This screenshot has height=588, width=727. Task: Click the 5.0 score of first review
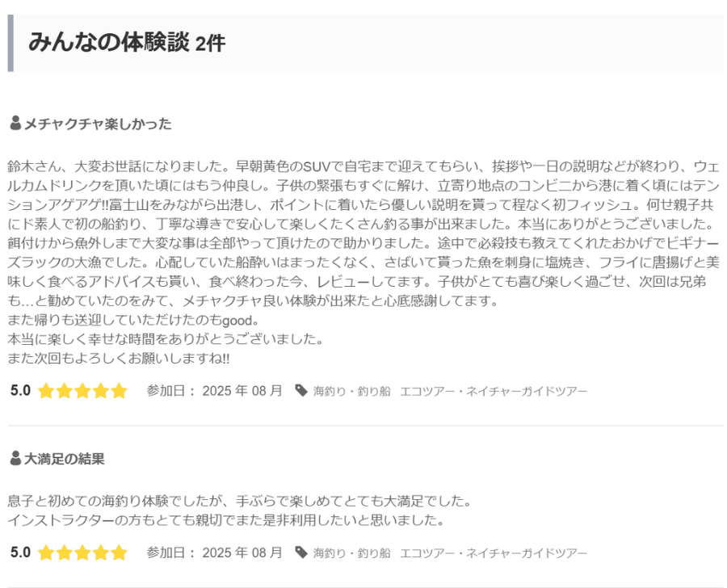click(x=20, y=390)
